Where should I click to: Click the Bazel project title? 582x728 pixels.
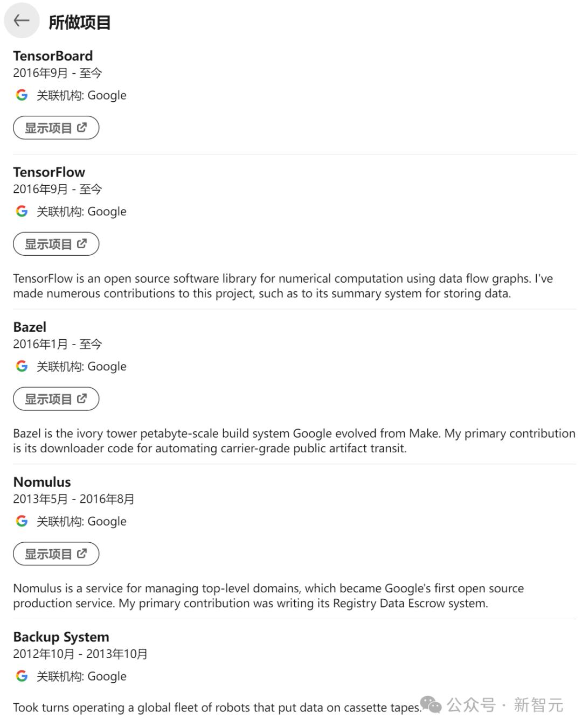pyautogui.click(x=30, y=327)
